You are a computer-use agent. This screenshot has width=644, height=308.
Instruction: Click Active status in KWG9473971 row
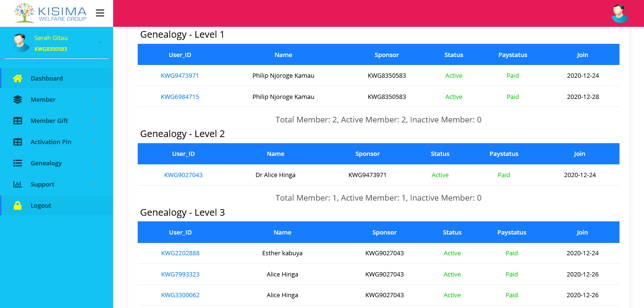tap(454, 75)
